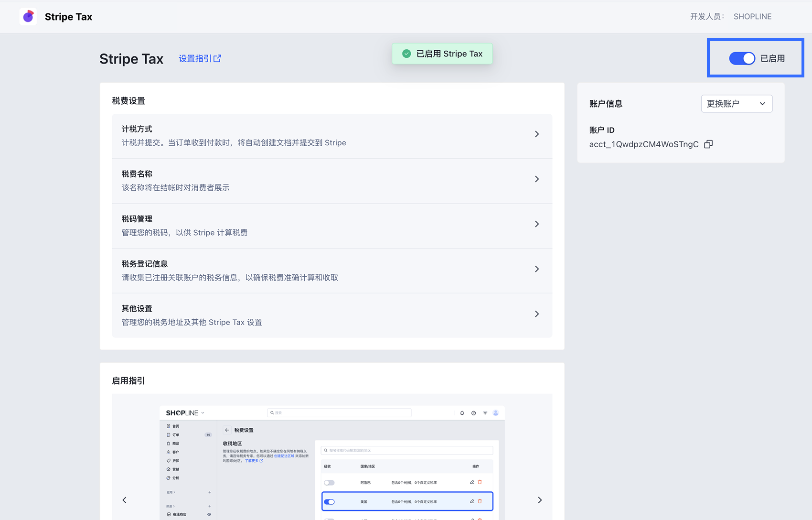This screenshot has height=520, width=812.
Task: Click the Stripe Tax app logo icon
Action: tap(28, 17)
